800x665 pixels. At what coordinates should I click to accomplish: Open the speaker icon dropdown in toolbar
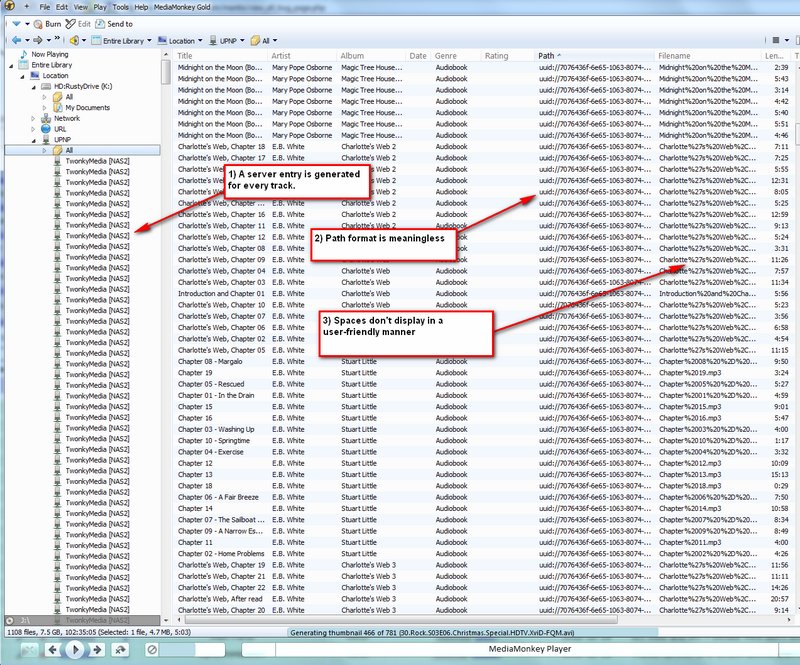click(x=77, y=41)
